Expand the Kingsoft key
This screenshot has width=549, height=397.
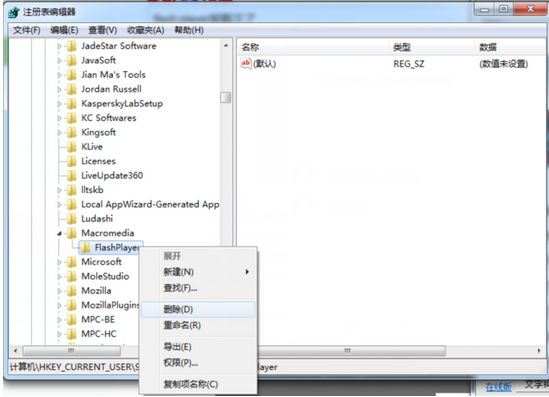(x=59, y=133)
